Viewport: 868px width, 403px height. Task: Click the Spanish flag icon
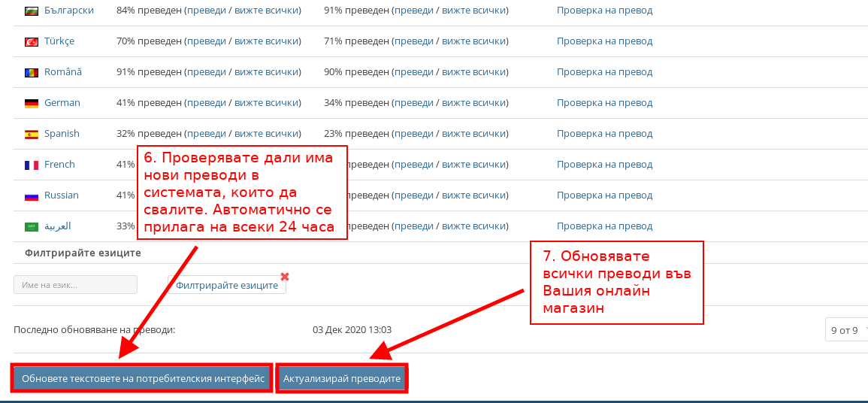click(31, 134)
